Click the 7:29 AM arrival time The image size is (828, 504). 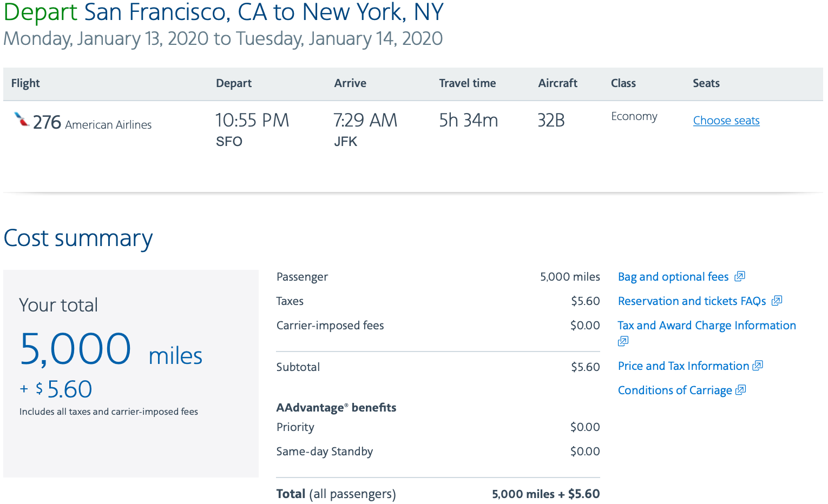tap(365, 120)
